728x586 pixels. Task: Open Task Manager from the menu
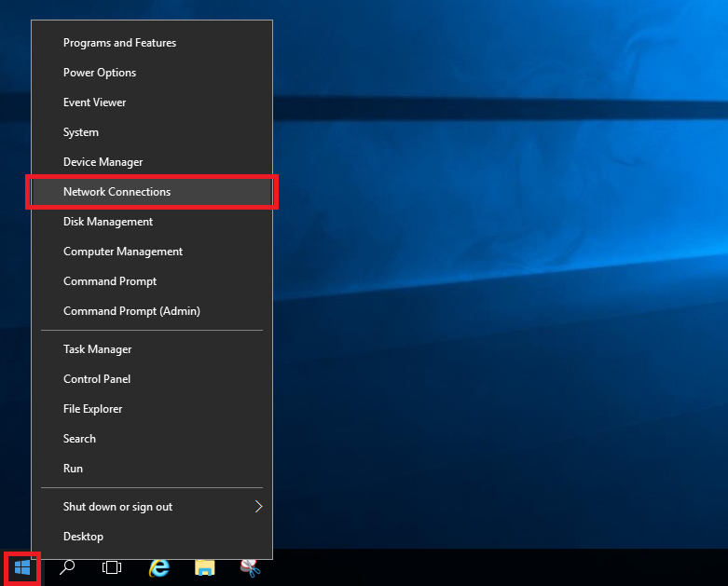(x=152, y=349)
